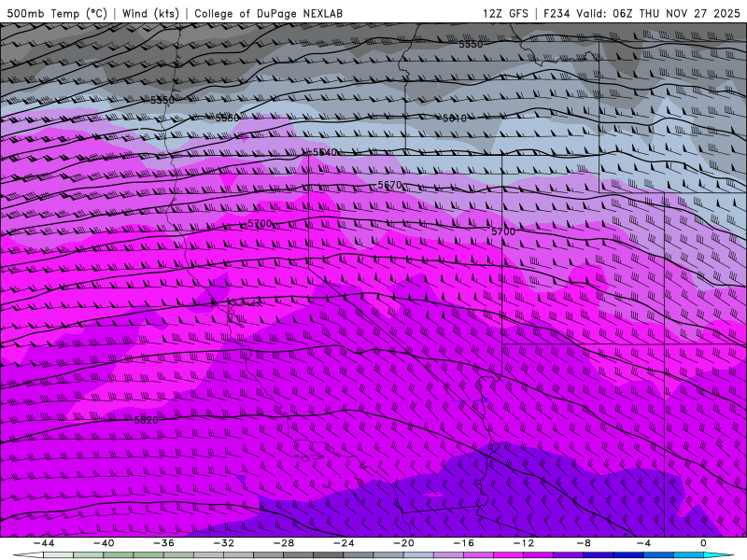Click the 5640 height contour label
The width and height of the screenshot is (747, 560).
click(x=325, y=152)
